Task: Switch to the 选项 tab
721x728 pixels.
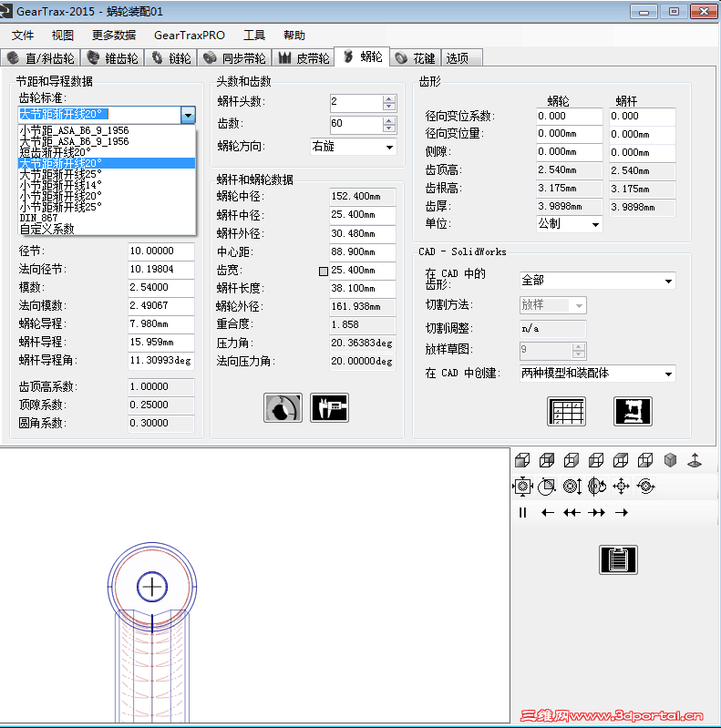Action: point(462,58)
